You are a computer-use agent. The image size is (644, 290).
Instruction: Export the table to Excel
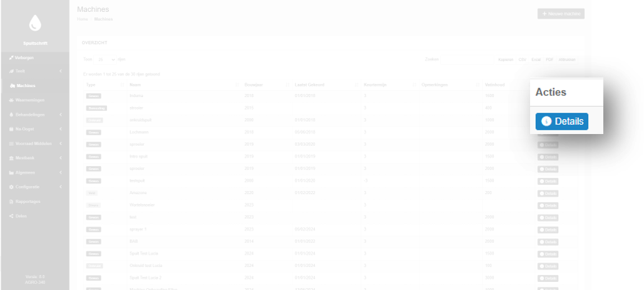536,60
